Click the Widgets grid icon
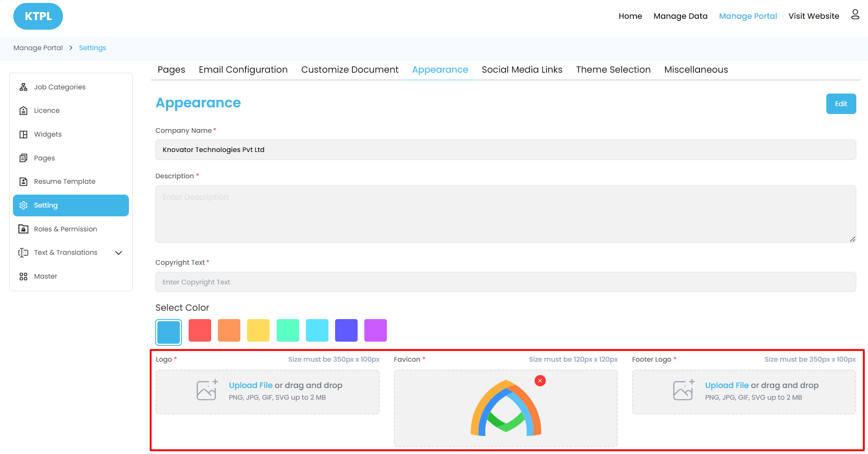This screenshot has width=868, height=454. coord(23,134)
